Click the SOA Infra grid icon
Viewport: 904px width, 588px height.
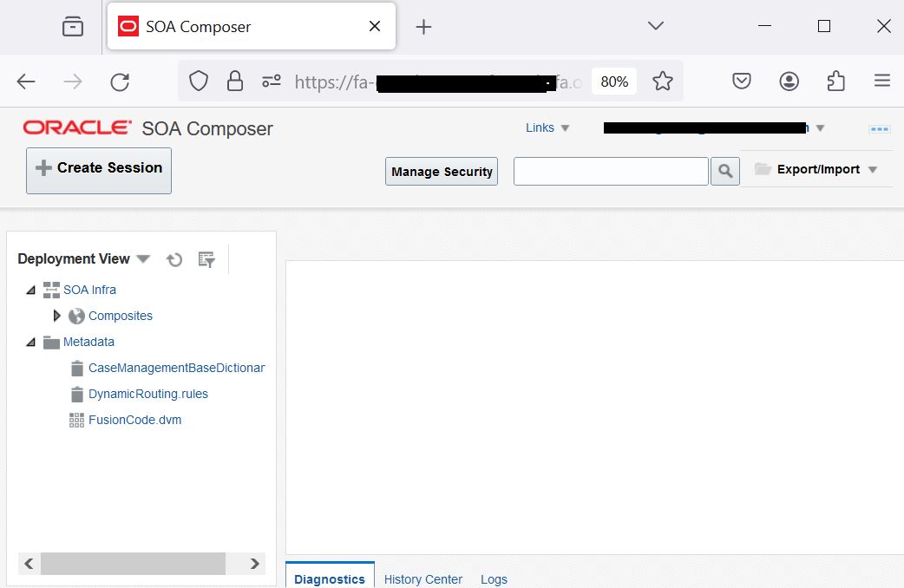[51, 290]
